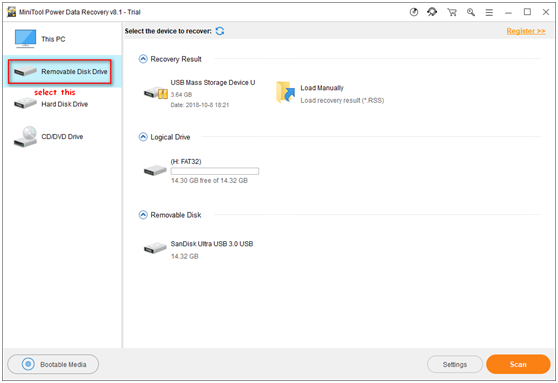Collapse the Recovery Result section
Viewport: 558px width, 383px height.
click(x=143, y=59)
